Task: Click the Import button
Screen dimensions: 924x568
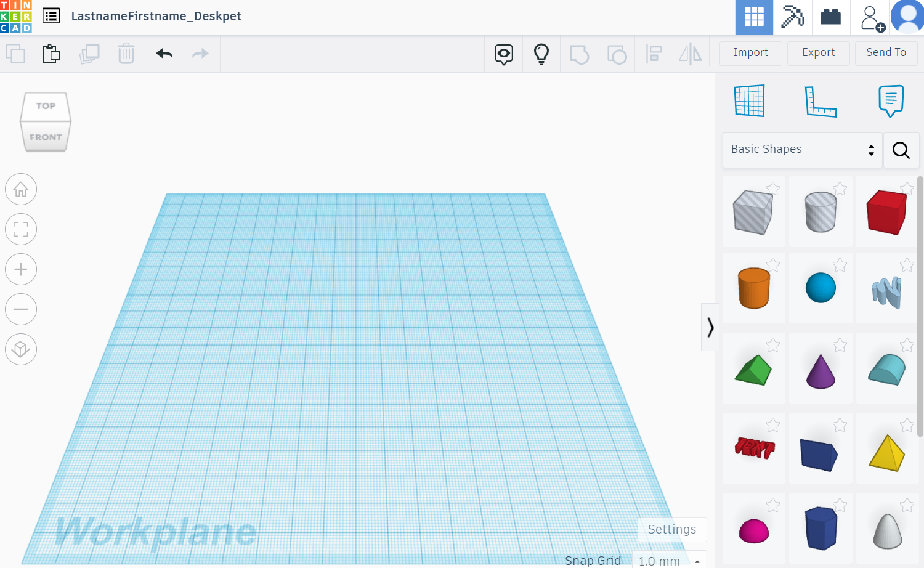Action: (750, 53)
